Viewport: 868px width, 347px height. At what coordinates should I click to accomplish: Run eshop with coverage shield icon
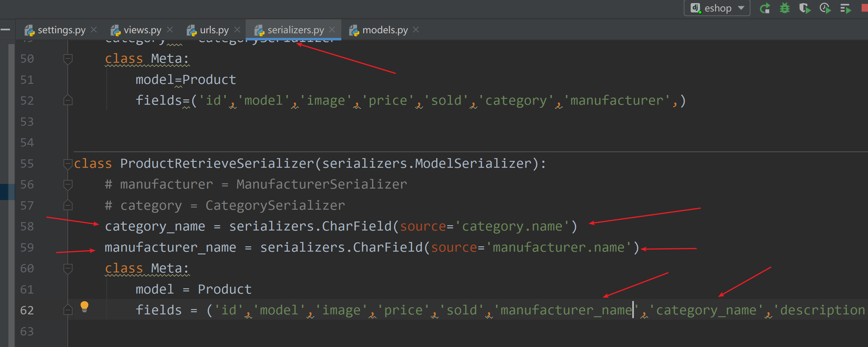[805, 8]
